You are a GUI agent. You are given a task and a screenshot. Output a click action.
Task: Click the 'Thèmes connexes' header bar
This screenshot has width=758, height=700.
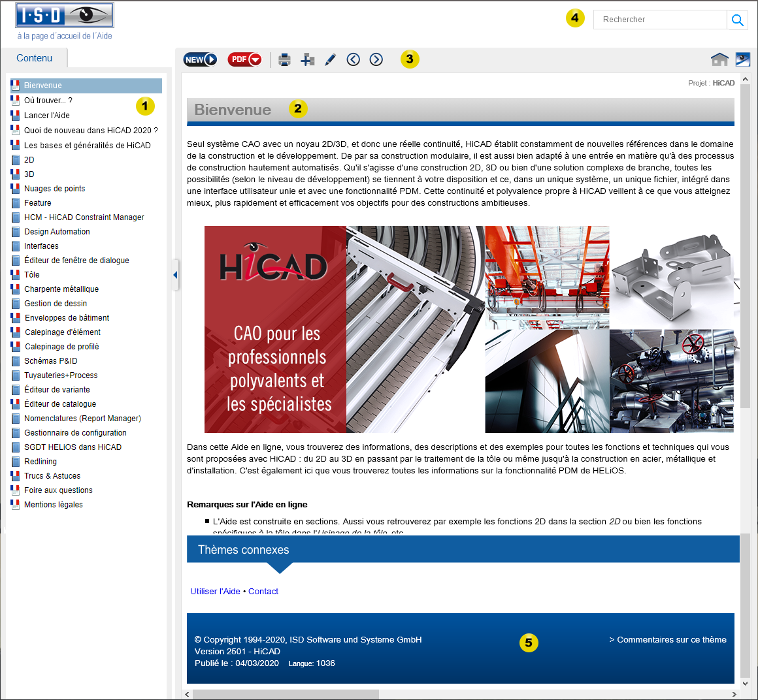463,549
